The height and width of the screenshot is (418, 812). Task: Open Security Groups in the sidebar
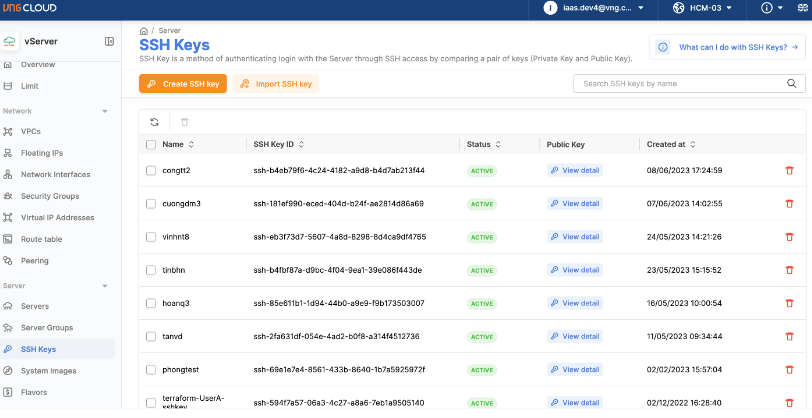(50, 196)
